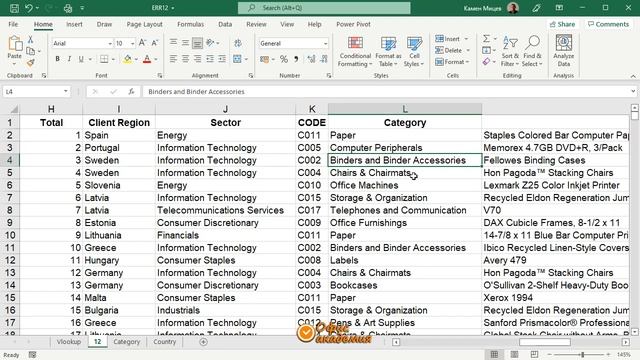Click the Format Painter brush icon

pos(30,63)
